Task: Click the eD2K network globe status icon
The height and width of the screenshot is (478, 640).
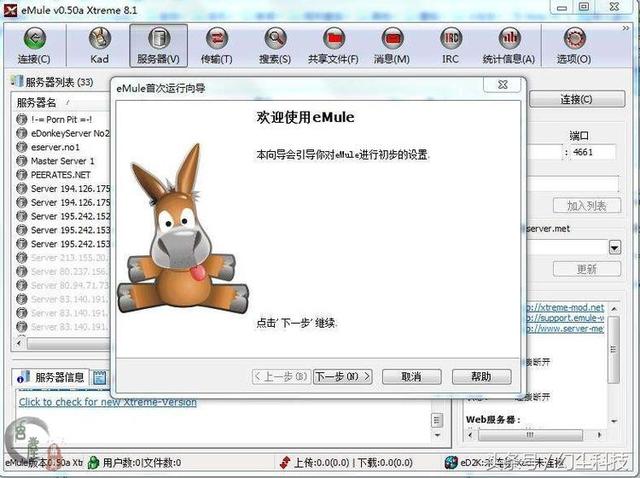Action: 451,462
